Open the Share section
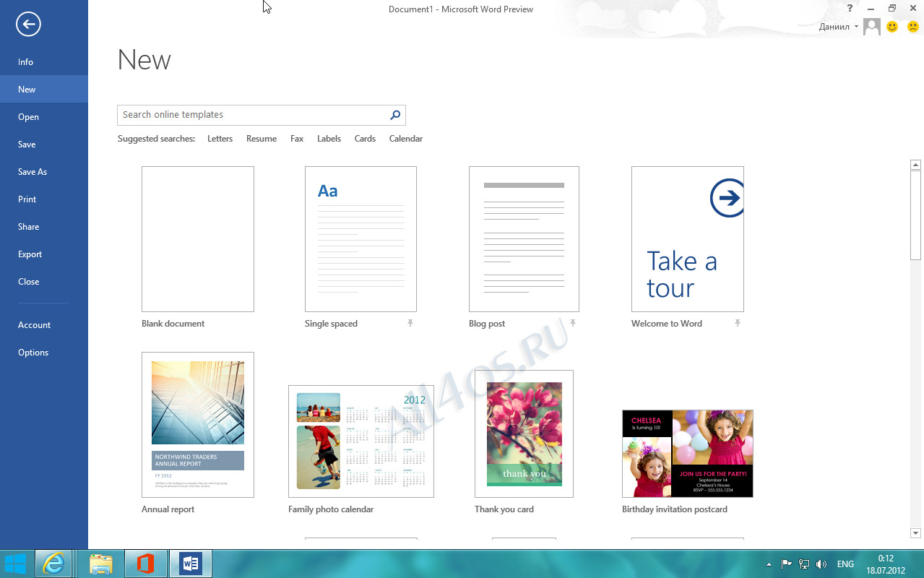The width and height of the screenshot is (924, 578). pos(44,227)
